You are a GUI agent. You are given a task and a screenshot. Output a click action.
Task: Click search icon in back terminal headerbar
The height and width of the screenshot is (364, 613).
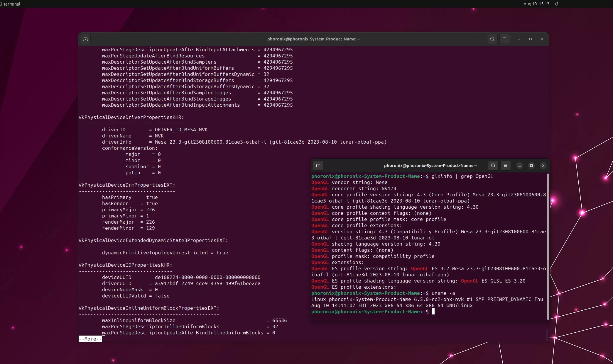click(x=492, y=39)
